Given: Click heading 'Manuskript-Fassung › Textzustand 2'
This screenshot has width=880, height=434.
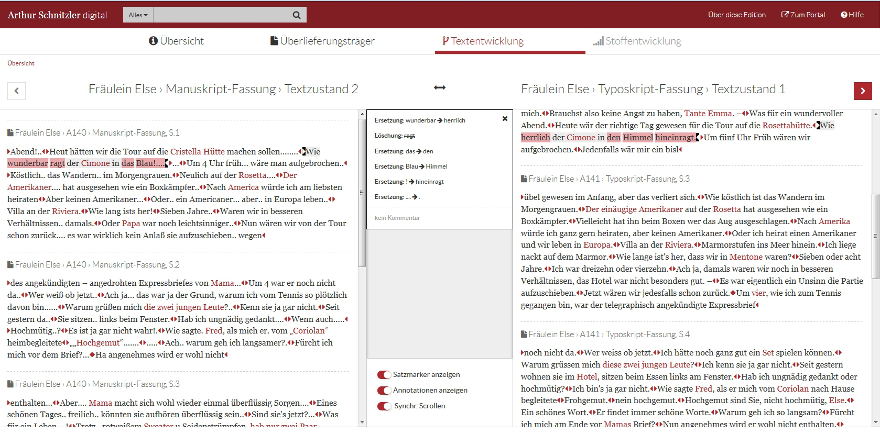Looking at the screenshot, I should point(262,89).
